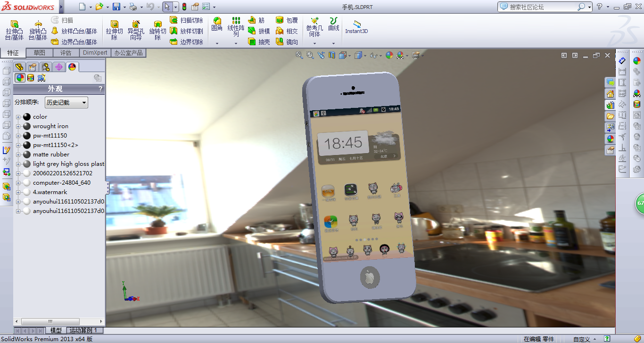Click the 扫描切除 swept cut button
Screen dimensions: 644x343
[x=186, y=20]
